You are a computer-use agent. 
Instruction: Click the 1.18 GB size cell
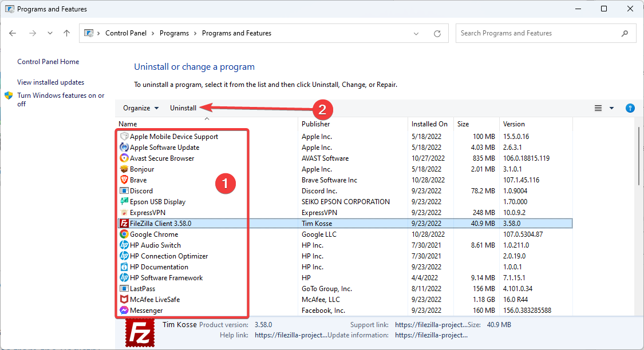(483, 300)
